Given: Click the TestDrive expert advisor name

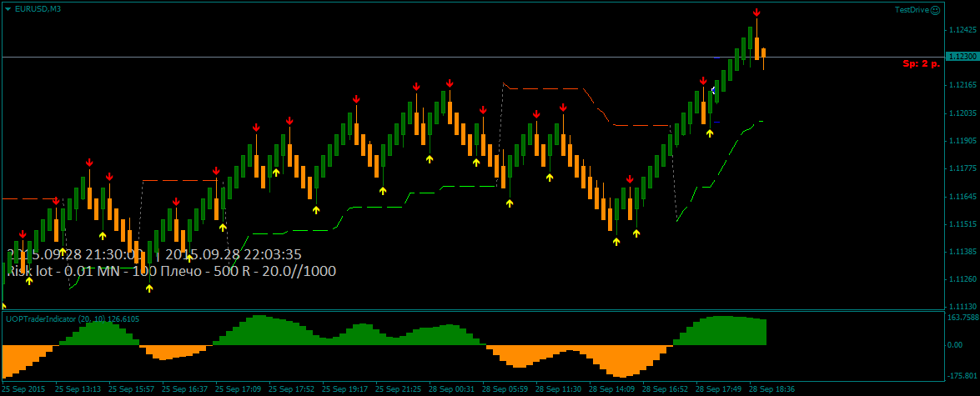Looking at the screenshot, I should point(912,9).
